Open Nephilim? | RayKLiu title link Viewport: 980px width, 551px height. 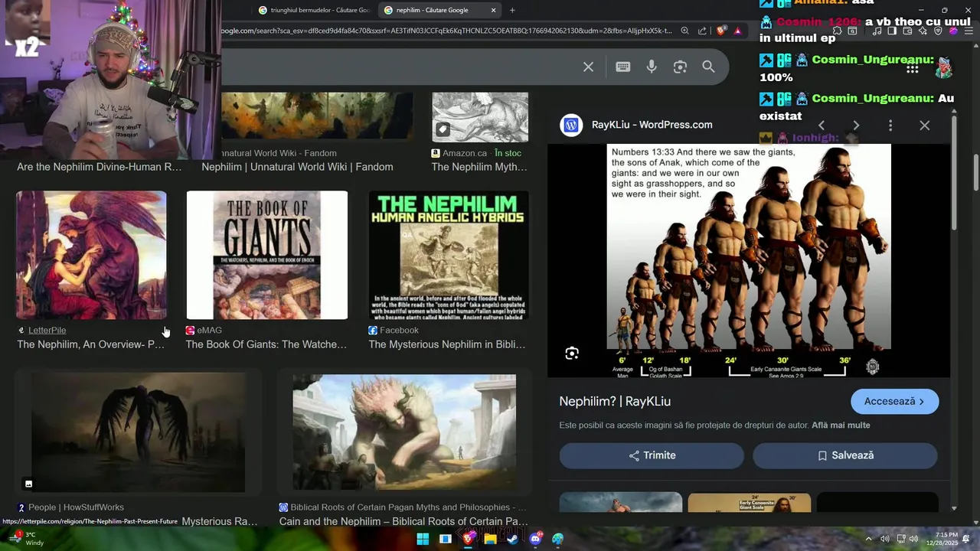point(615,402)
